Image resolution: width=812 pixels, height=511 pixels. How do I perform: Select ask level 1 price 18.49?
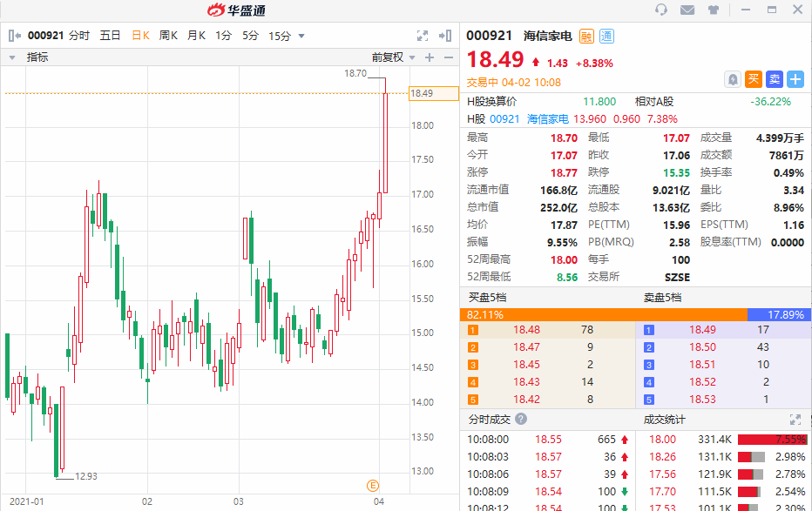point(702,329)
